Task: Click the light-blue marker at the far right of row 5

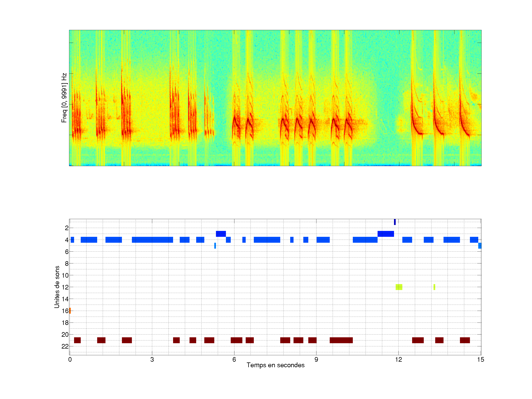Action: (480, 246)
